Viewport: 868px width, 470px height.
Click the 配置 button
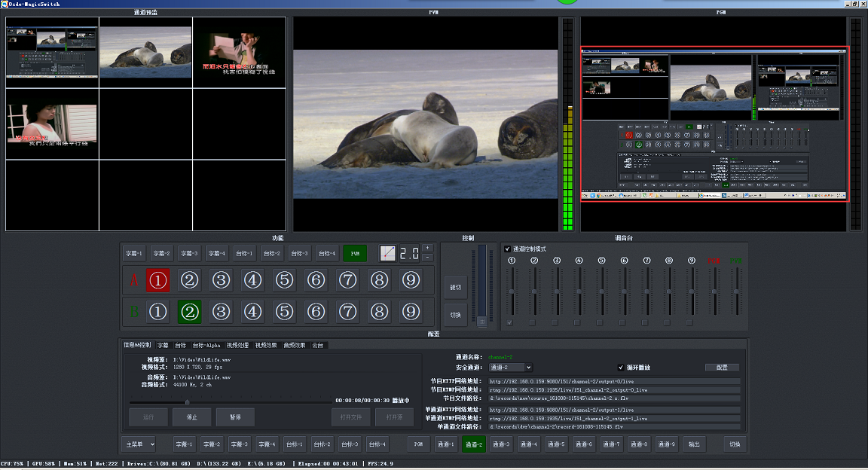(x=722, y=368)
